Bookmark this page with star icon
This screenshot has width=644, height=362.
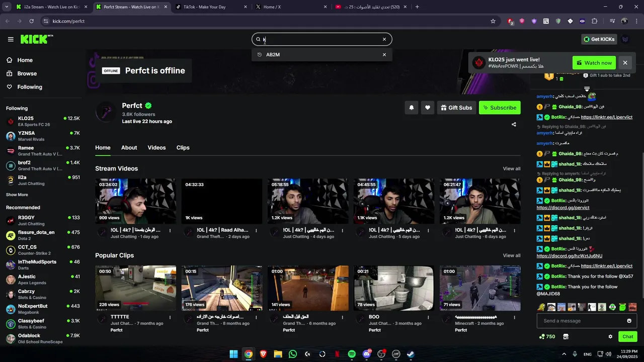[x=493, y=21]
